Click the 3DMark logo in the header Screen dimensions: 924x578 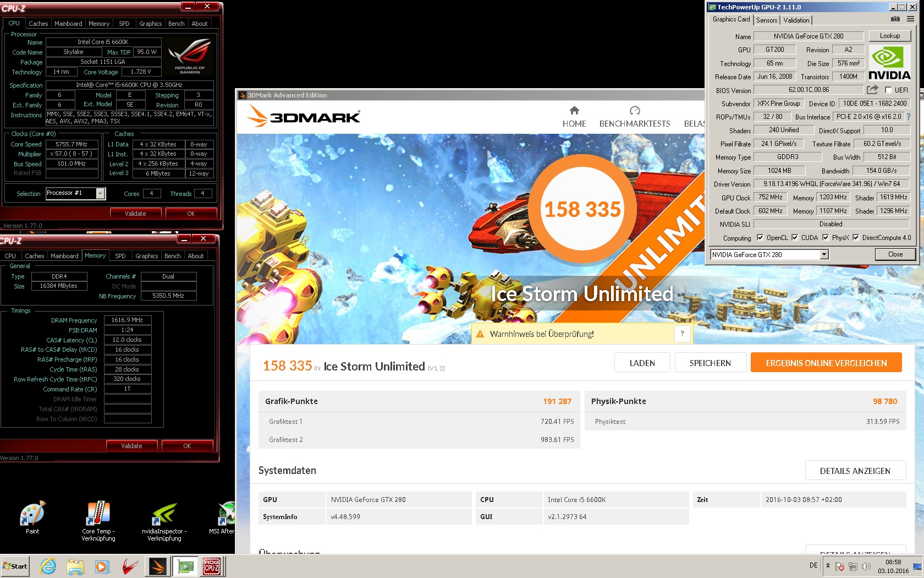click(x=304, y=116)
